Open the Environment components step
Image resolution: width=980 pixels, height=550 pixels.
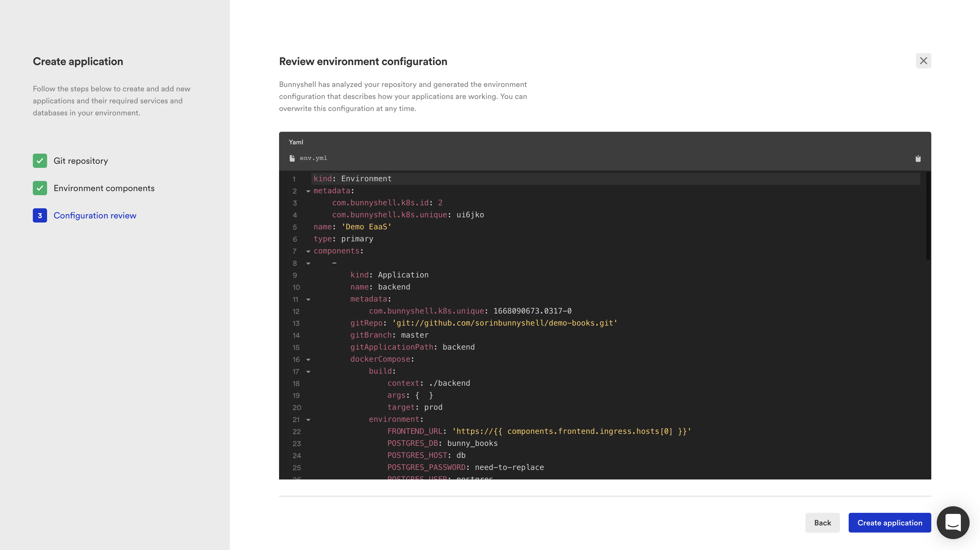(x=104, y=188)
